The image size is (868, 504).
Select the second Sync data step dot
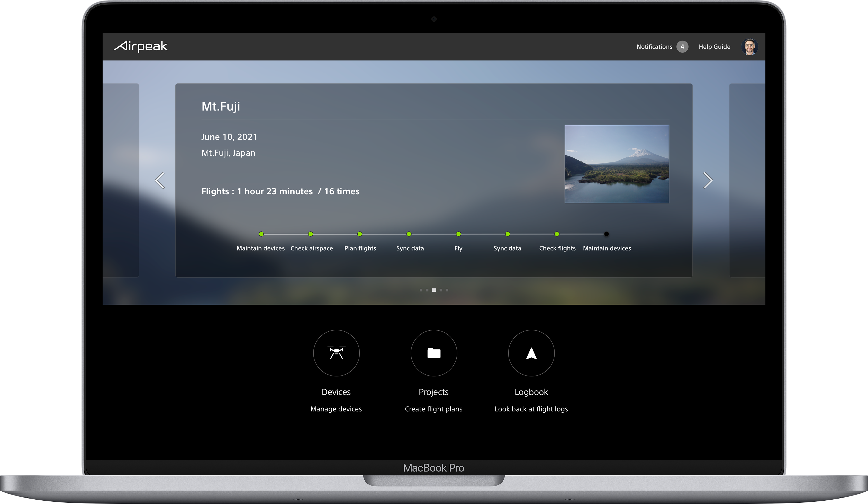508,234
